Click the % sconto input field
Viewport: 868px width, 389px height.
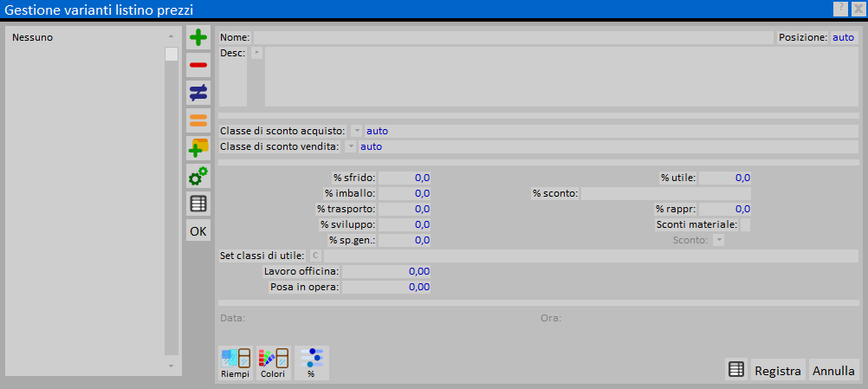(x=666, y=193)
